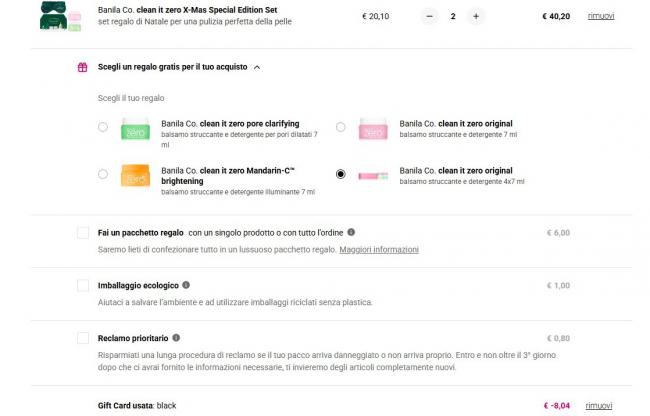Enable the Fai un pacchetto regalo checkbox
The image size is (650, 416).
(83, 232)
